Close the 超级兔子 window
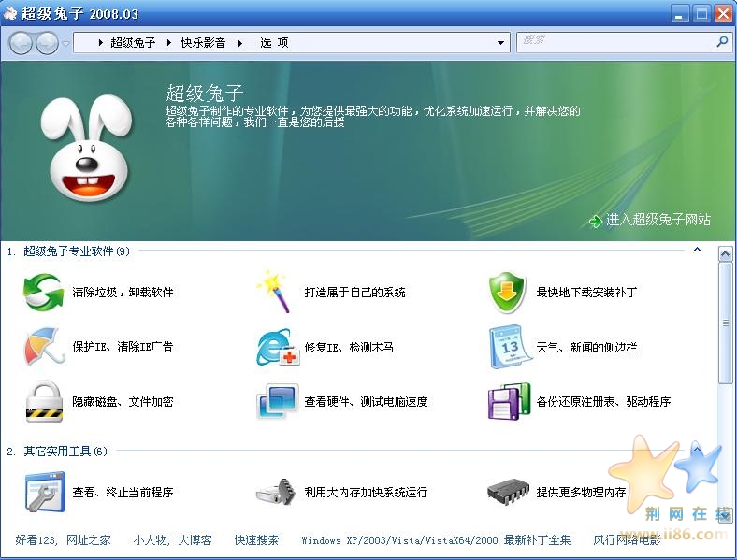The width and height of the screenshot is (737, 560). 723,14
